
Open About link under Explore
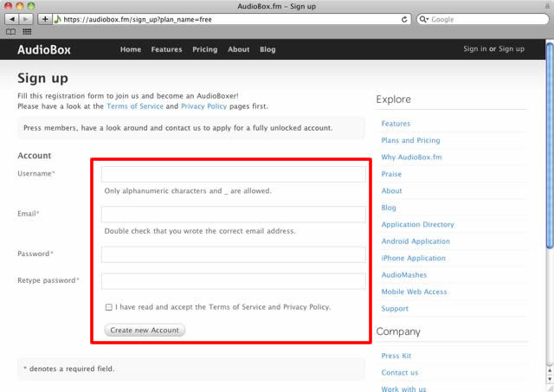(x=391, y=191)
